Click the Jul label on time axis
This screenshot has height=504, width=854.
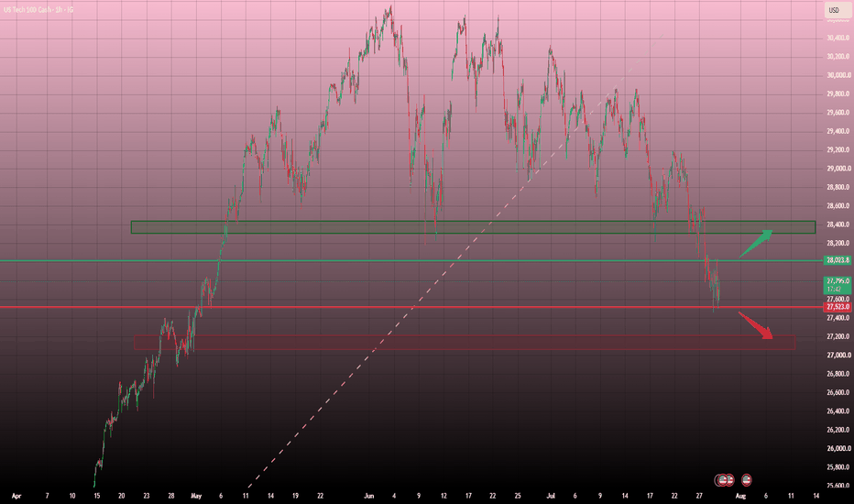551,496
